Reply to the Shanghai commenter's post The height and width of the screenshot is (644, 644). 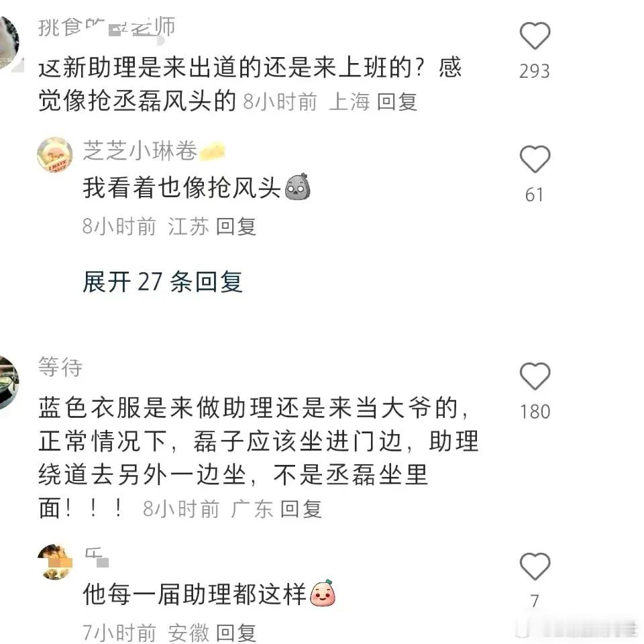pos(396,102)
